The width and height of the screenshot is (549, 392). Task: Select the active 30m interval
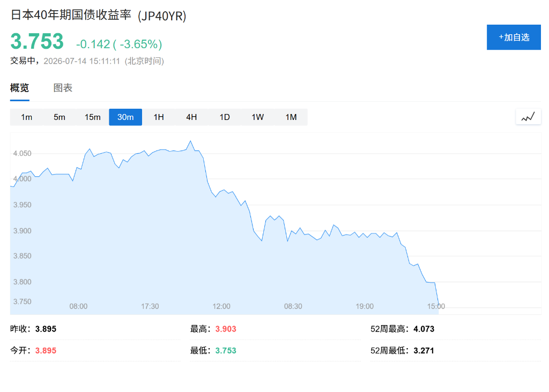pos(125,117)
